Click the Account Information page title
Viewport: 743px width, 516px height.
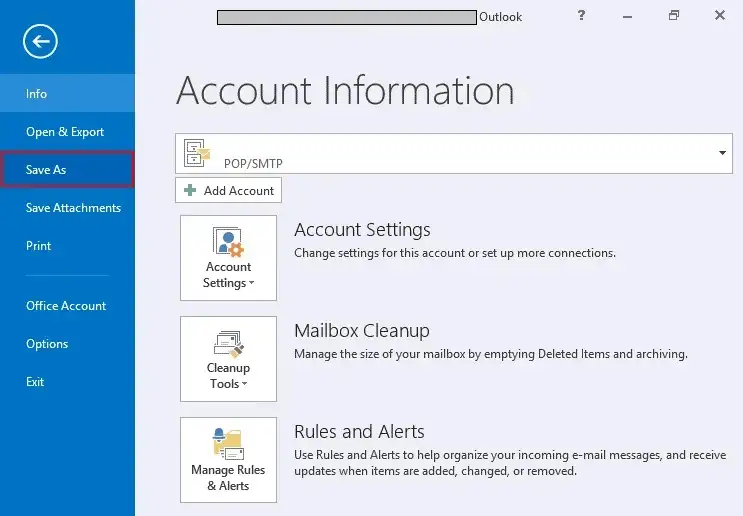point(345,91)
